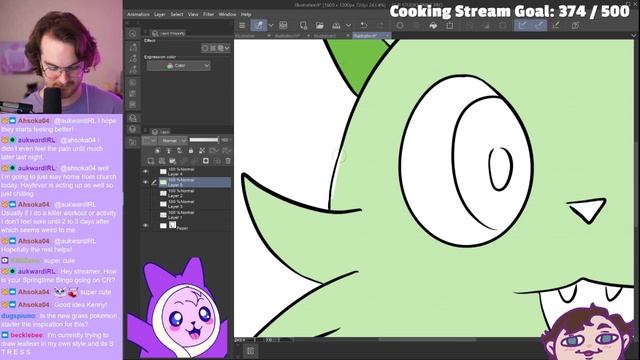Viewport: 640px width, 360px height.
Task: Open the Layer menu
Action: click(x=160, y=14)
